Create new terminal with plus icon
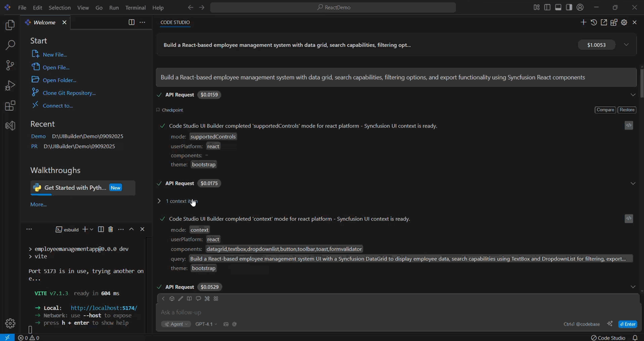This screenshot has height=341, width=644. 85,230
